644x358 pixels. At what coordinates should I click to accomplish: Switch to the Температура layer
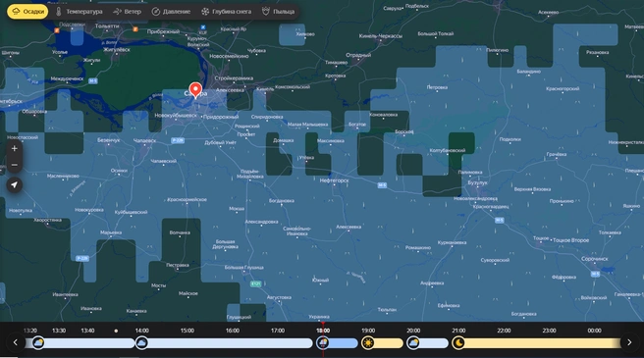pos(80,12)
